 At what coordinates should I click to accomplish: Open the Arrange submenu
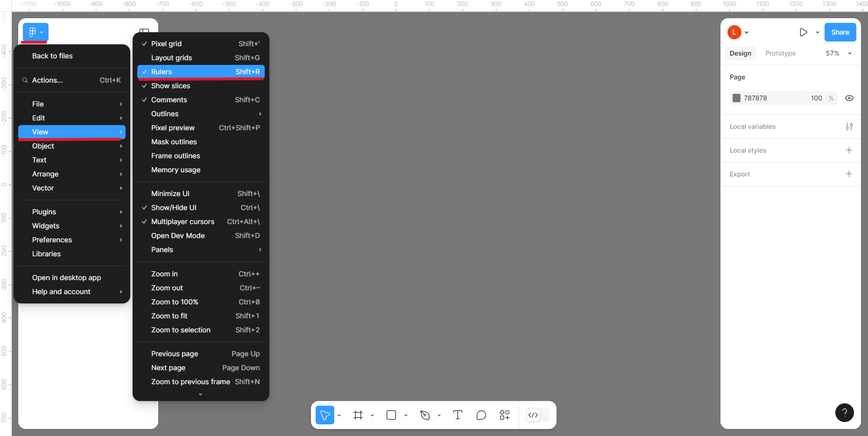point(72,174)
